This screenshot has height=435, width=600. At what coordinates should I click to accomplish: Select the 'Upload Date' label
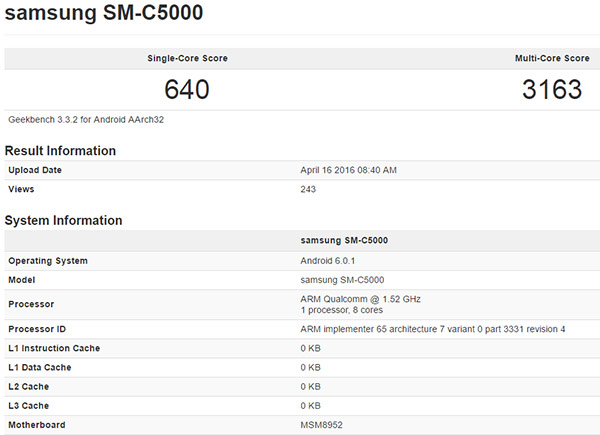pos(35,170)
